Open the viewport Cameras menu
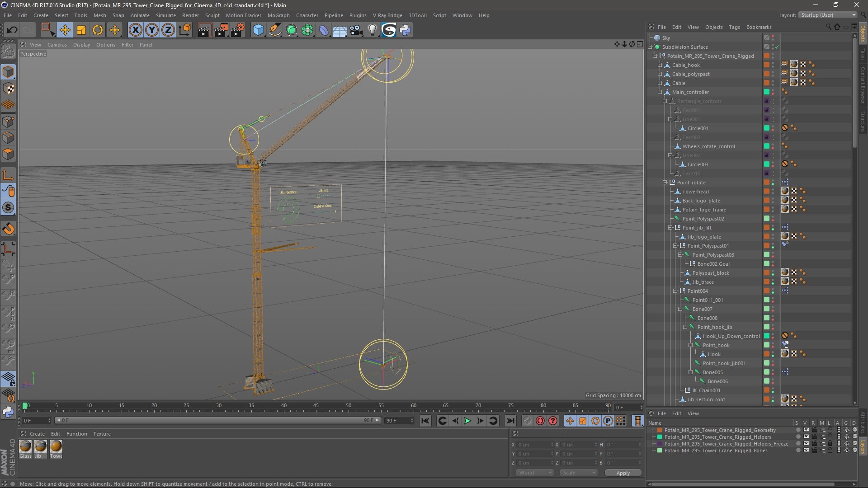 coord(57,45)
